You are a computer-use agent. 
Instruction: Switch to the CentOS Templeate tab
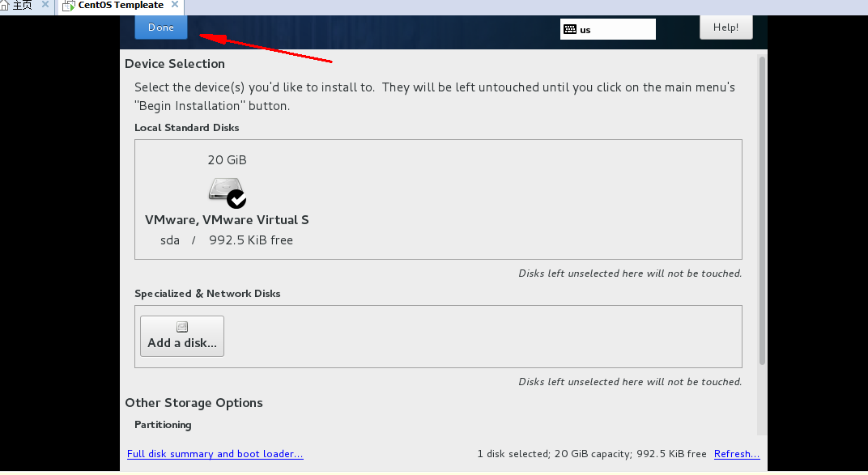click(x=121, y=6)
